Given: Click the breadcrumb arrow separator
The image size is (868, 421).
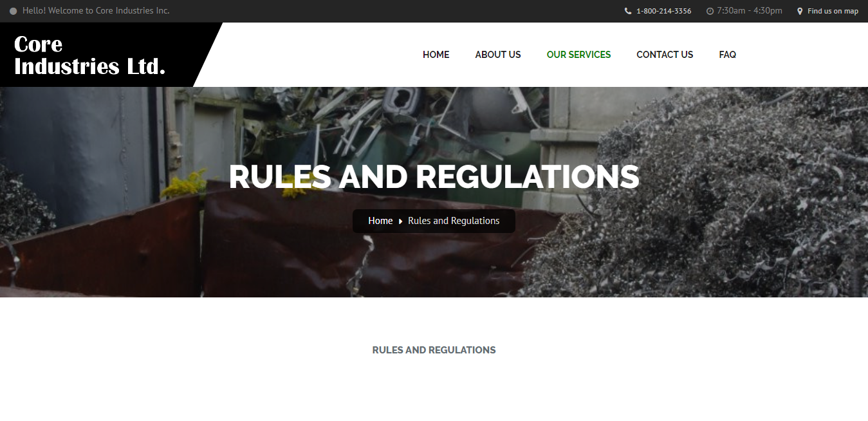Looking at the screenshot, I should coord(400,221).
